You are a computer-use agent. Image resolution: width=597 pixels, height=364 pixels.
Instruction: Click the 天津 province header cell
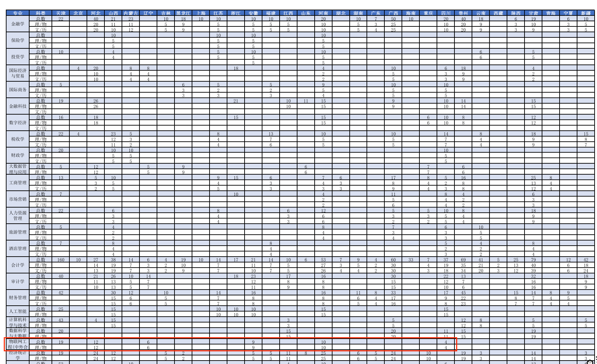pyautogui.click(x=61, y=13)
